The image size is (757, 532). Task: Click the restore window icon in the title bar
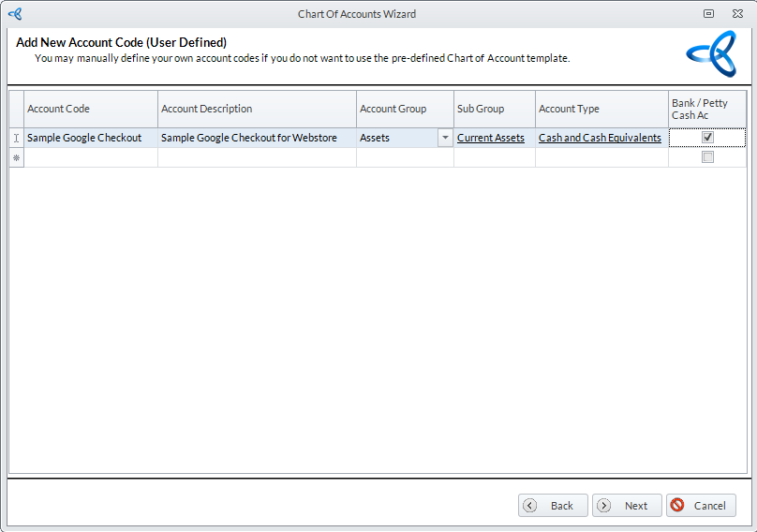click(708, 13)
